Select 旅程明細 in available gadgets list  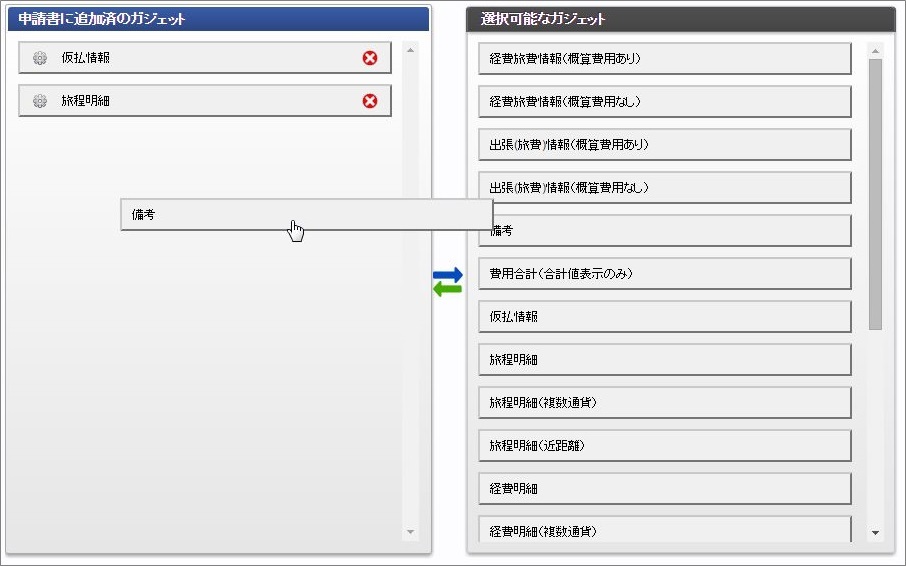click(x=664, y=359)
